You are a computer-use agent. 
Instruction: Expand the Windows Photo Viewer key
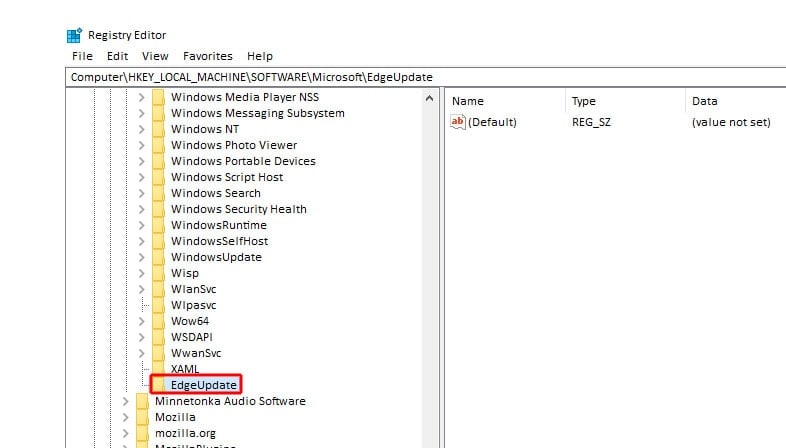tap(141, 145)
